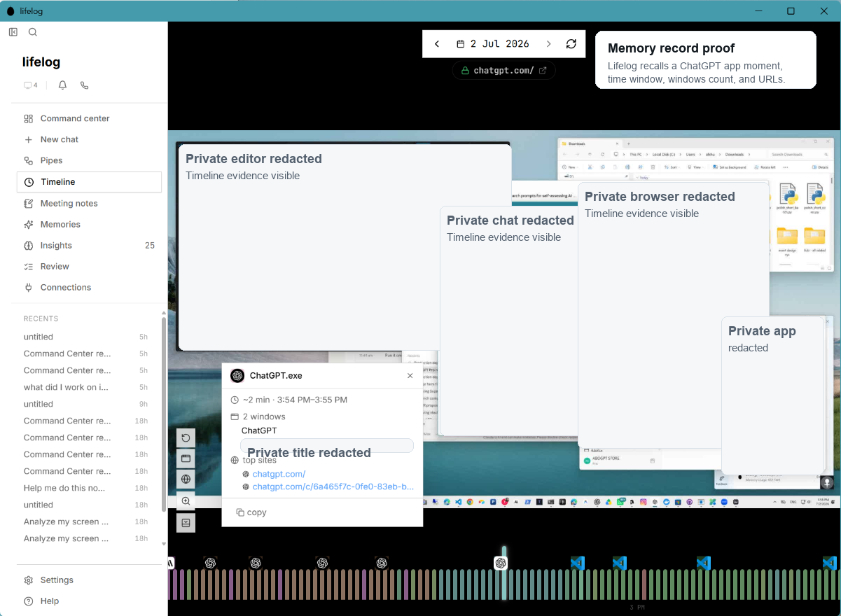Click the zoom-in magnifier tool button
This screenshot has width=841, height=616.
[186, 501]
